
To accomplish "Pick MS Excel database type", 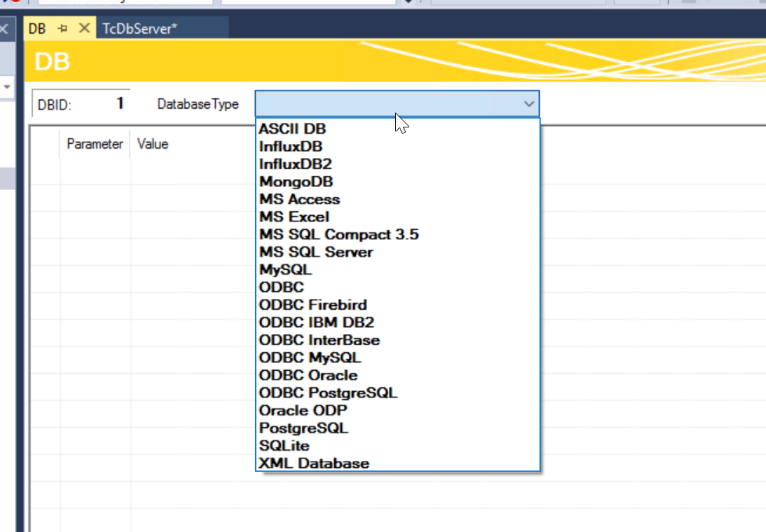I will 397,217.
